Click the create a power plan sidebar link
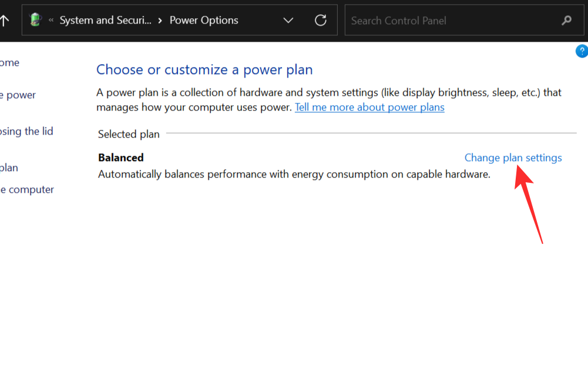This screenshot has height=392, width=588. point(9,168)
